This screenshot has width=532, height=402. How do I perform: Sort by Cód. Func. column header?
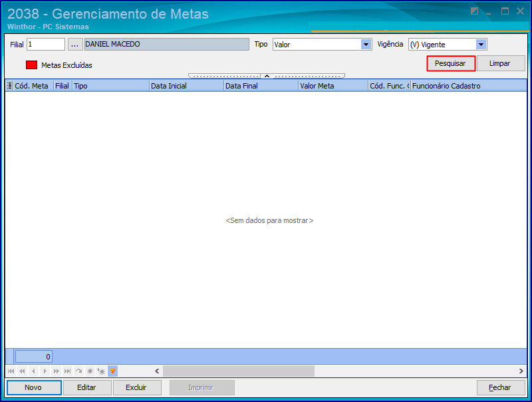390,86
